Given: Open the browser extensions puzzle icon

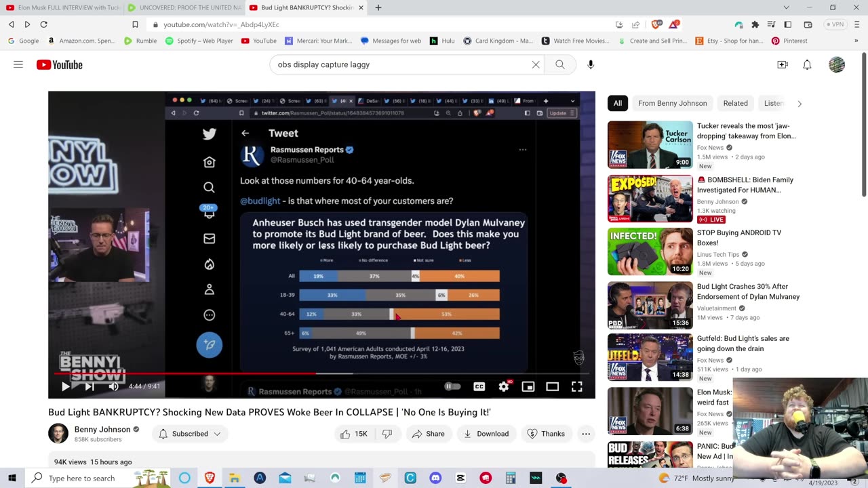Looking at the screenshot, I should [755, 24].
